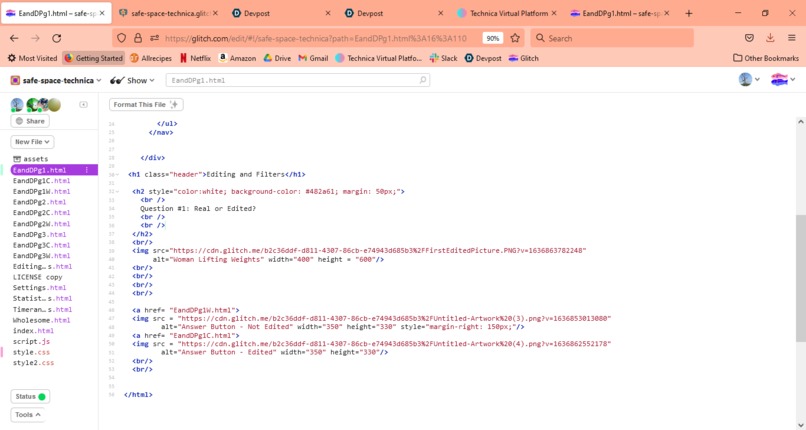
Task: Open the user avatar dropdown in Glitch header
Action: [749, 80]
